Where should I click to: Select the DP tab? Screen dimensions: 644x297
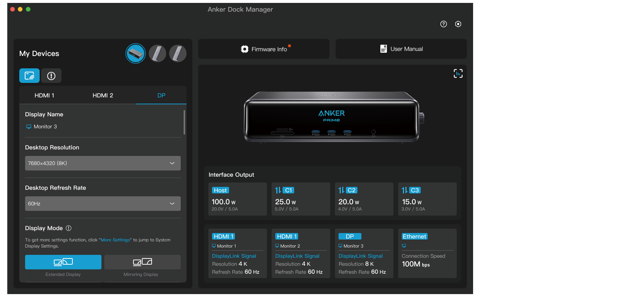tap(161, 95)
